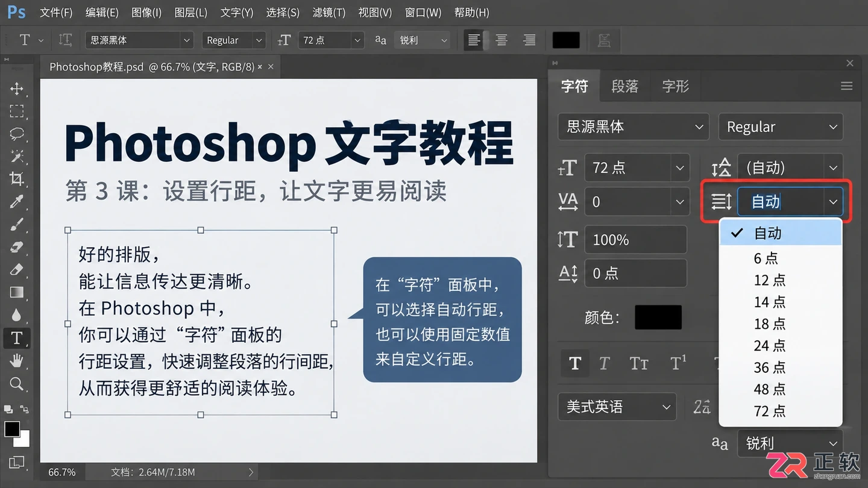This screenshot has width=868, height=488.
Task: Open the 图层(L) menu
Action: 190,12
